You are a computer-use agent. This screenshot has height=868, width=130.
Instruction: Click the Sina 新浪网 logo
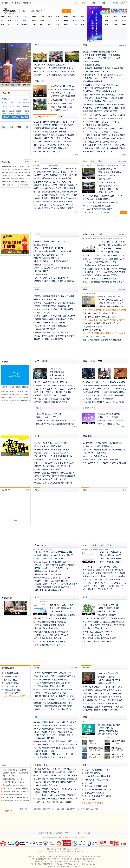pos(9,11)
